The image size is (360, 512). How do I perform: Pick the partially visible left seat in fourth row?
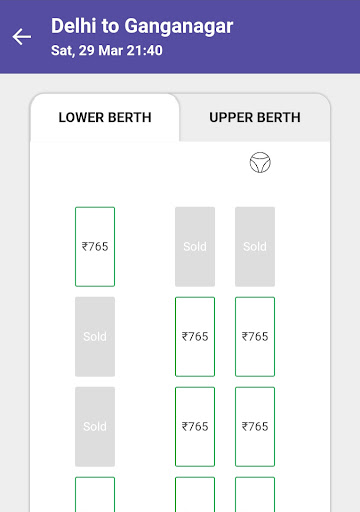95,494
